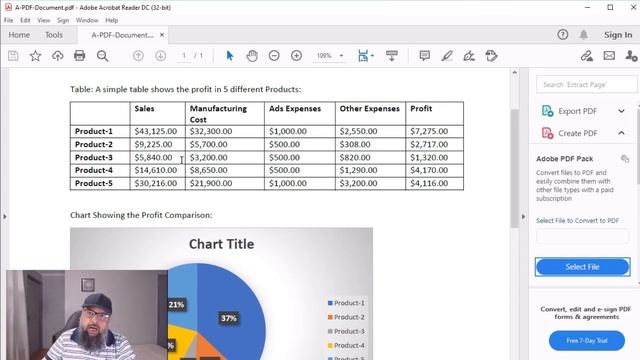Viewport: 640px width, 360px height.
Task: Click the Sign In button
Action: (618, 35)
